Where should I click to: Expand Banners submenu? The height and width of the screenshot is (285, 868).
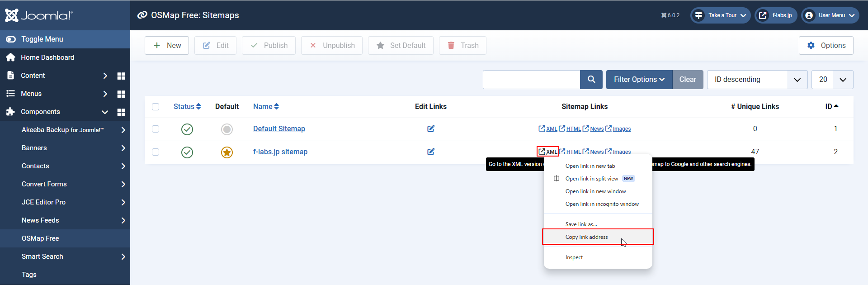click(x=123, y=148)
